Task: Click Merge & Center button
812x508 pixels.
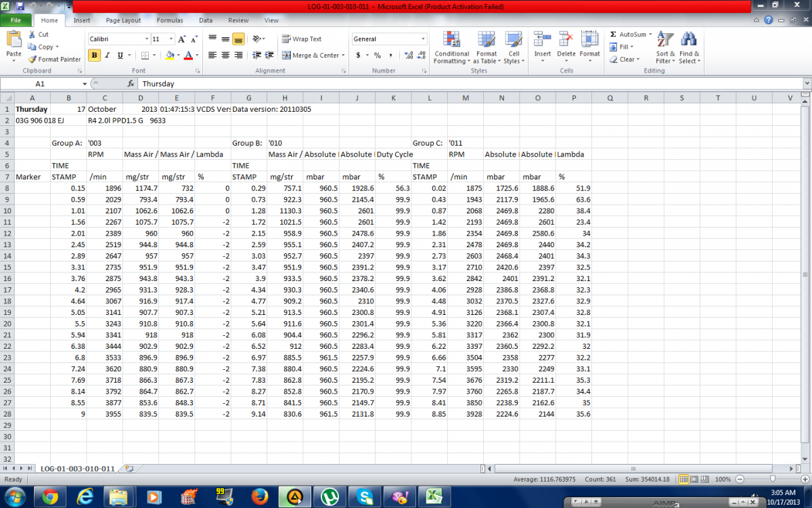Action: (311, 56)
